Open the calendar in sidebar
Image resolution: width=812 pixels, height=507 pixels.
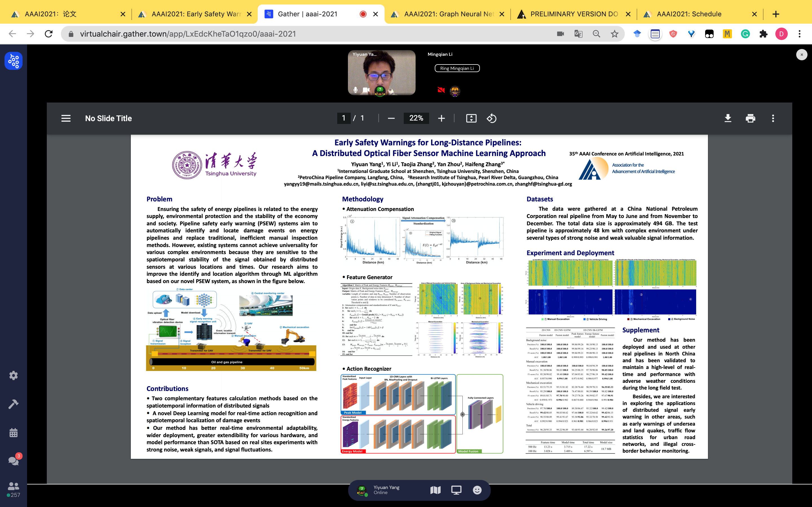tap(14, 433)
